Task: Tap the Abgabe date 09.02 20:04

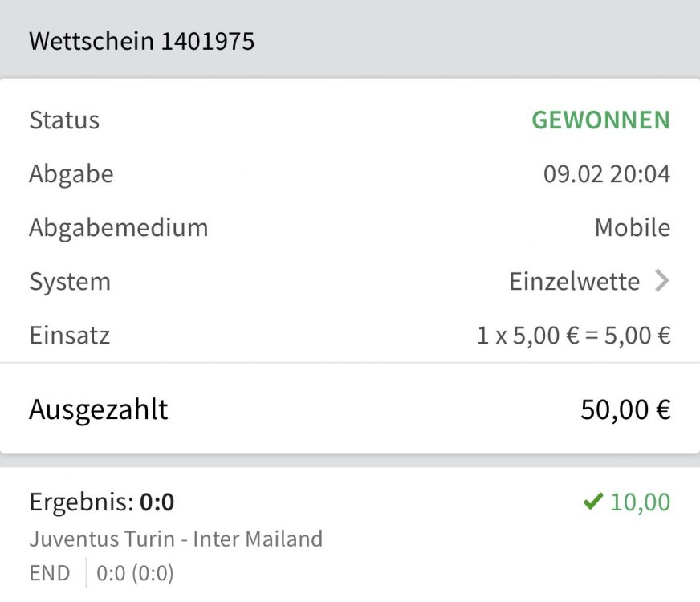Action: [607, 174]
